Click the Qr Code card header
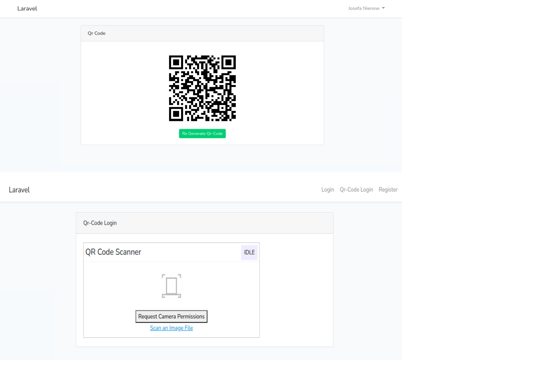555x392 pixels. click(x=97, y=33)
